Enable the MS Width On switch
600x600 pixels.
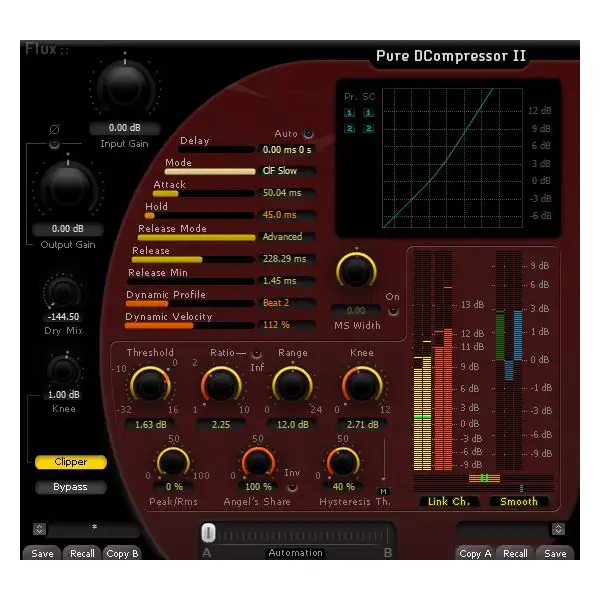[x=393, y=310]
